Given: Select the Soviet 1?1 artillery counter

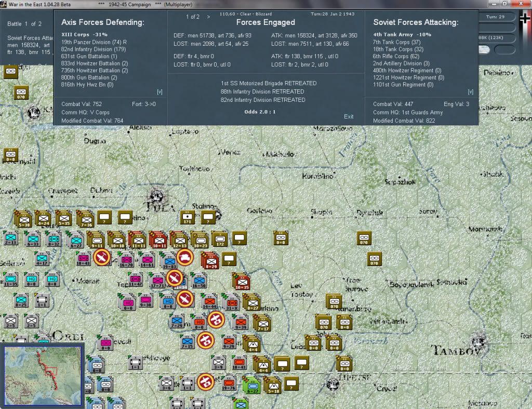Looking at the screenshot, I should click(188, 217).
